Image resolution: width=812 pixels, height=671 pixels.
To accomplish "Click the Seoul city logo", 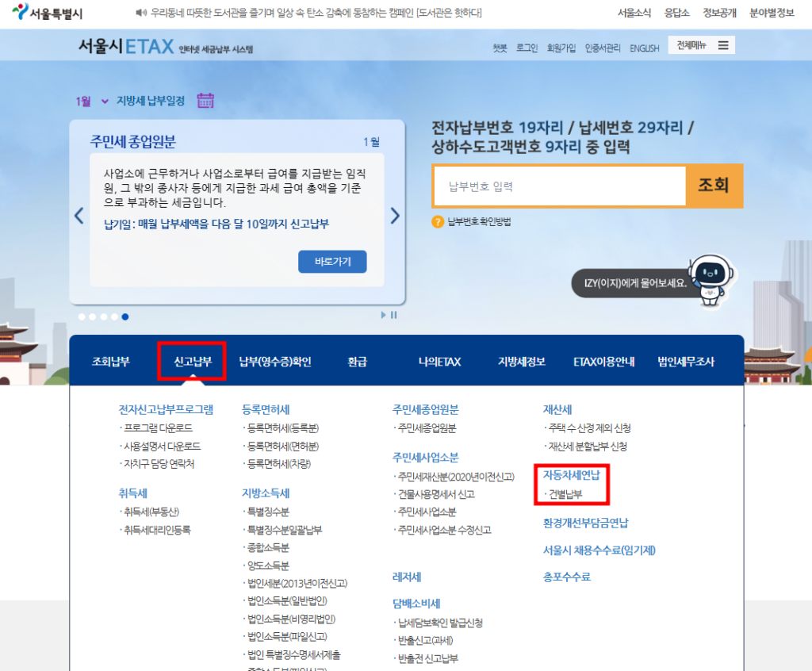I will coord(48,13).
